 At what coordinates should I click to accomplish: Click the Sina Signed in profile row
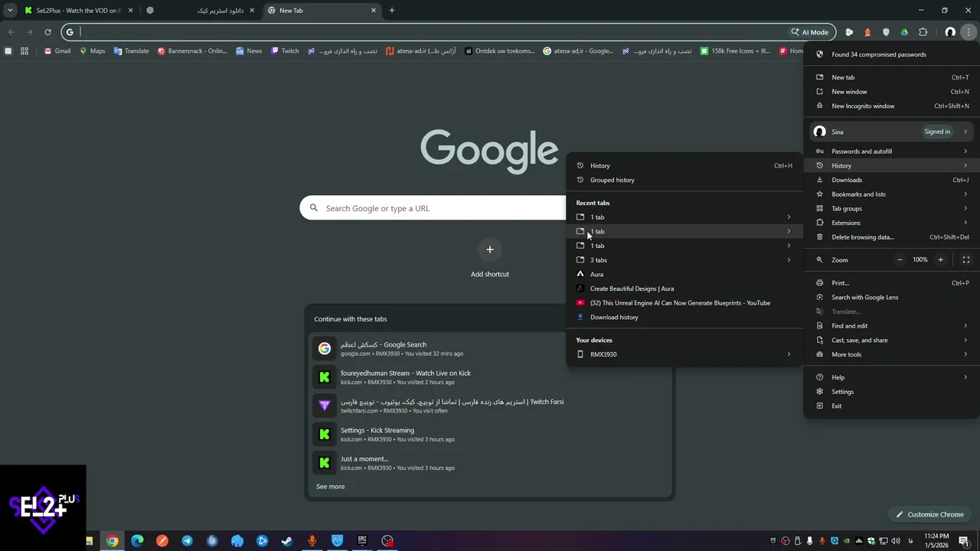[892, 132]
